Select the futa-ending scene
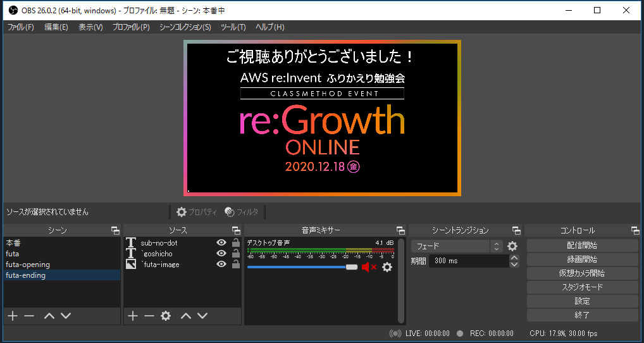Image resolution: width=644 pixels, height=343 pixels. point(62,275)
